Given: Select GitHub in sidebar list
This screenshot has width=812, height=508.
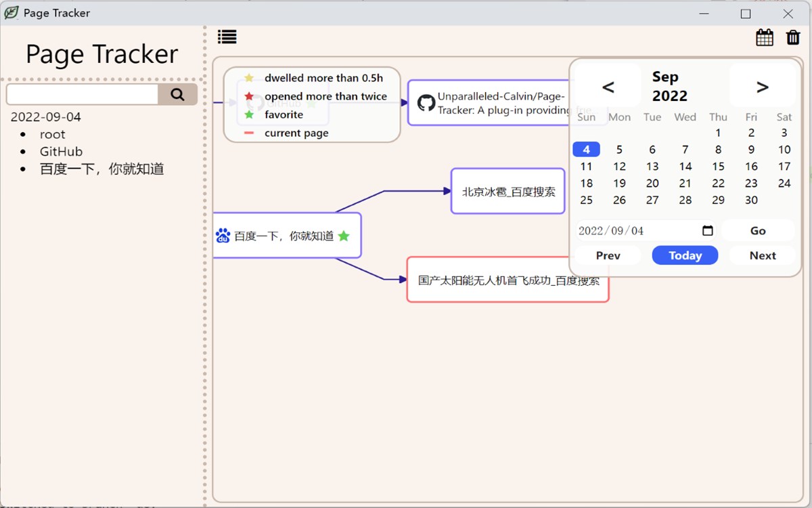Looking at the screenshot, I should pos(61,152).
